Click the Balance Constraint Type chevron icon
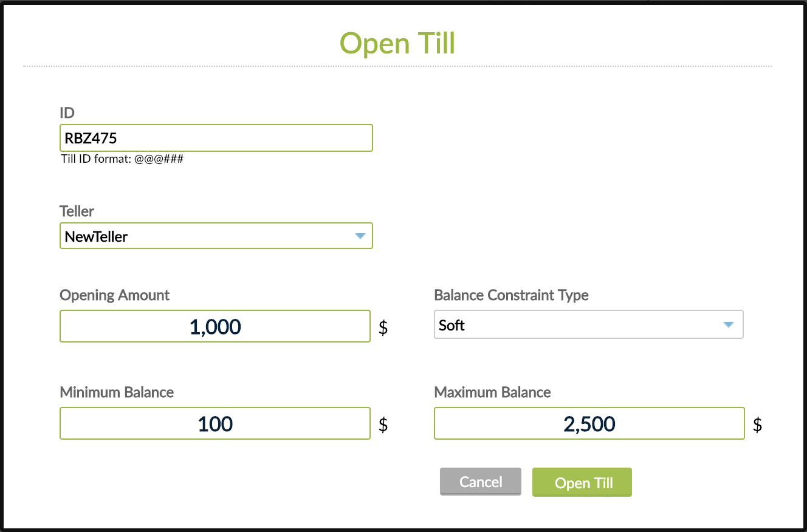 pos(727,324)
